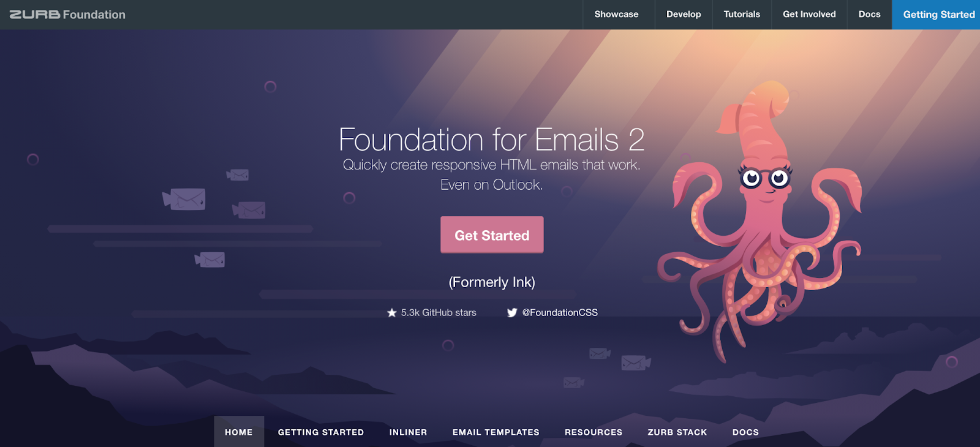Screen dimensions: 980x447
Task: Open Docs from the top navigation
Action: point(869,14)
